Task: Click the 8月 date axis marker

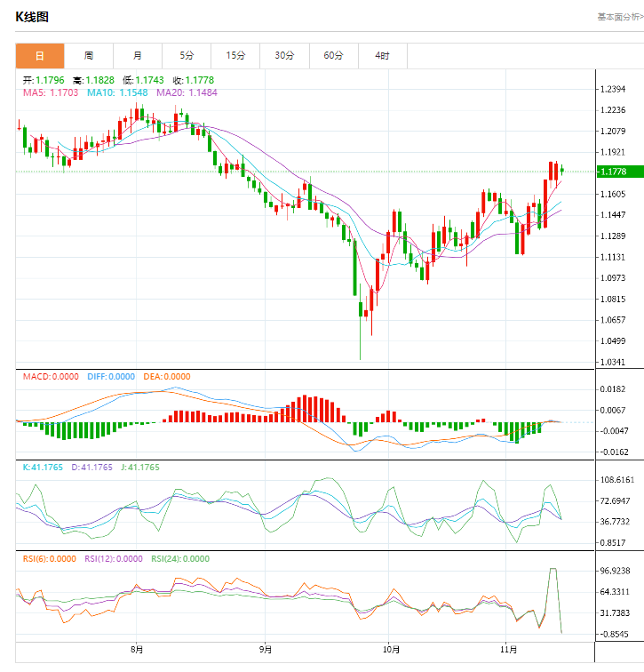Action: [x=137, y=650]
